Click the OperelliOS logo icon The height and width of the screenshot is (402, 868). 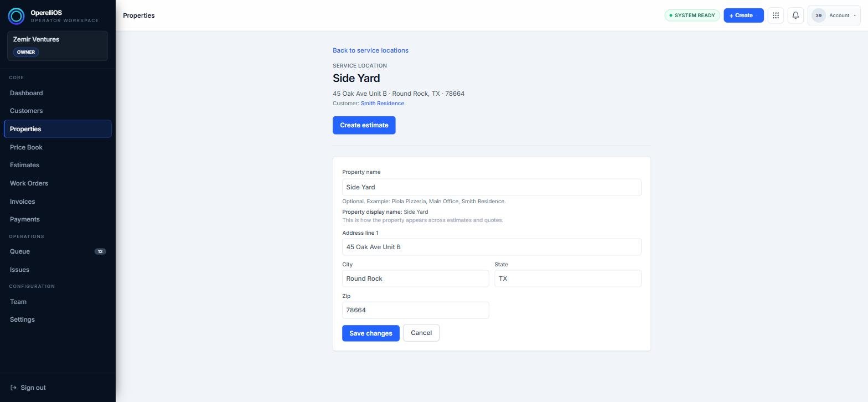pyautogui.click(x=16, y=16)
